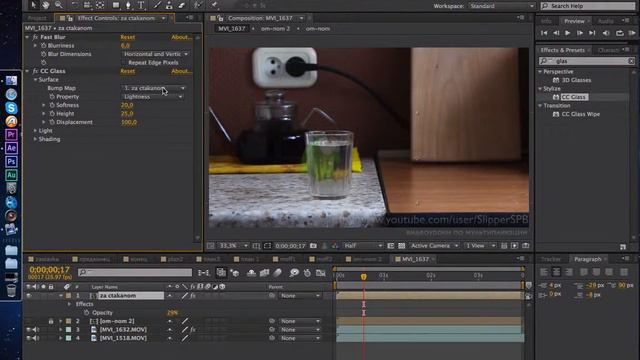Screen dimensions: 640x360
Task: Click the Draft 3D timeline icon
Action: point(235,273)
